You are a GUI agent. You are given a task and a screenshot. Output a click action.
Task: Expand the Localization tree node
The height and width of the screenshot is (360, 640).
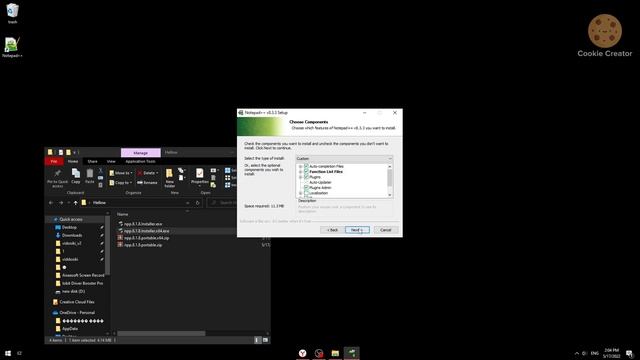[300, 193]
